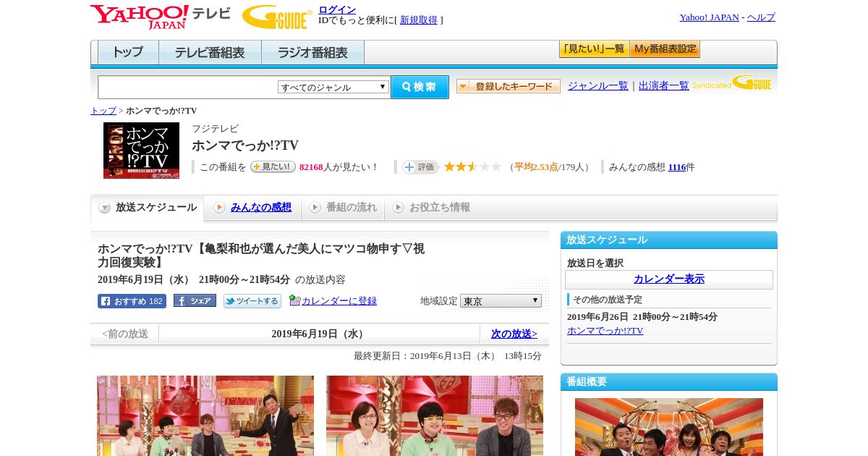Click the お役立ち情報 tab play icon
The width and height of the screenshot is (868, 456).
[x=398, y=208]
